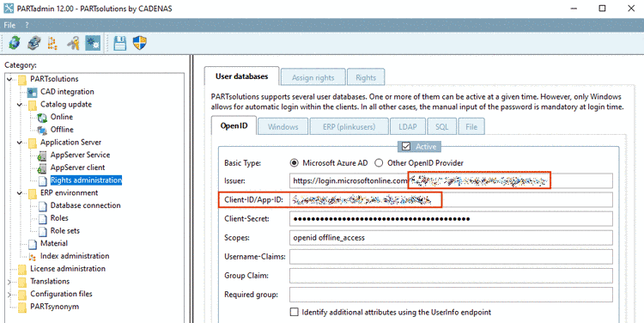Expand the Configuration files node
Screen dimensions: 644x323
(9, 295)
